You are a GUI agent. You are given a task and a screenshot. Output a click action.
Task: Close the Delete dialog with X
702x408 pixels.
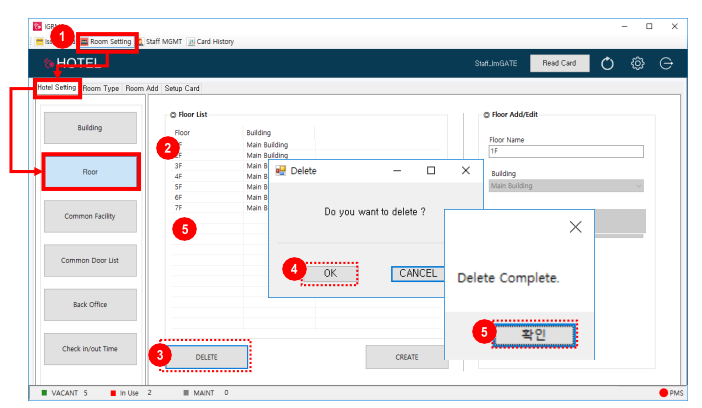(x=466, y=171)
